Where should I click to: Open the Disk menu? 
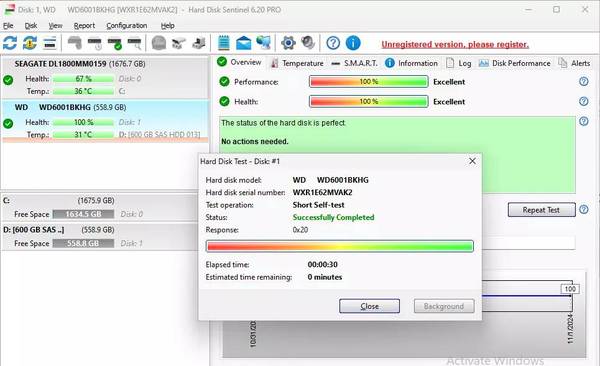[31, 26]
